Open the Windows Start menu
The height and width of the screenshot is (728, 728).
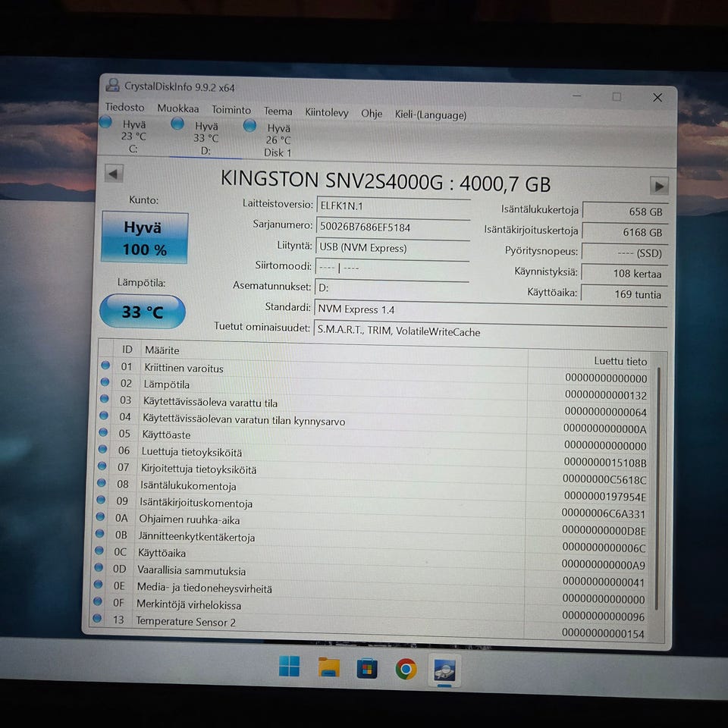click(x=289, y=667)
